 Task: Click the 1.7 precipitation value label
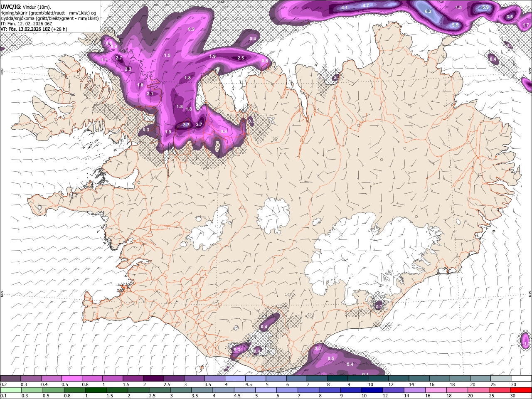(x=526, y=25)
